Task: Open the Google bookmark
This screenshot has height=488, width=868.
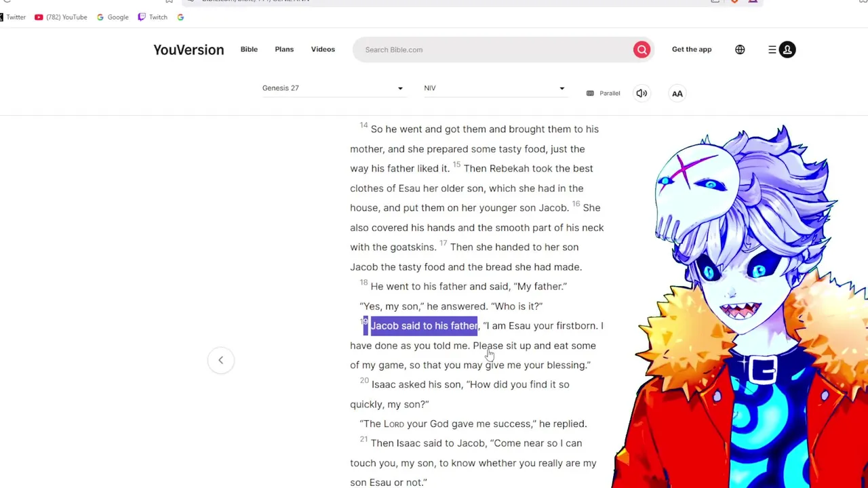Action: [113, 17]
